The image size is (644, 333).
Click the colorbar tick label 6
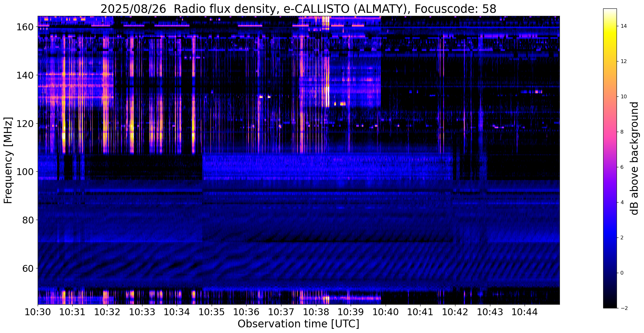tap(622, 167)
